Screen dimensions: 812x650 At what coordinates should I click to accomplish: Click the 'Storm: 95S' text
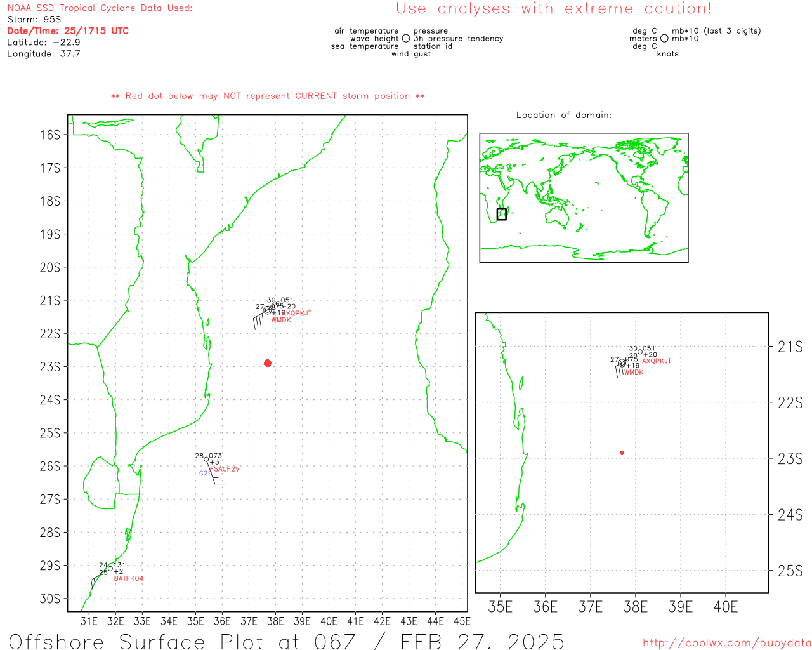[x=34, y=20]
